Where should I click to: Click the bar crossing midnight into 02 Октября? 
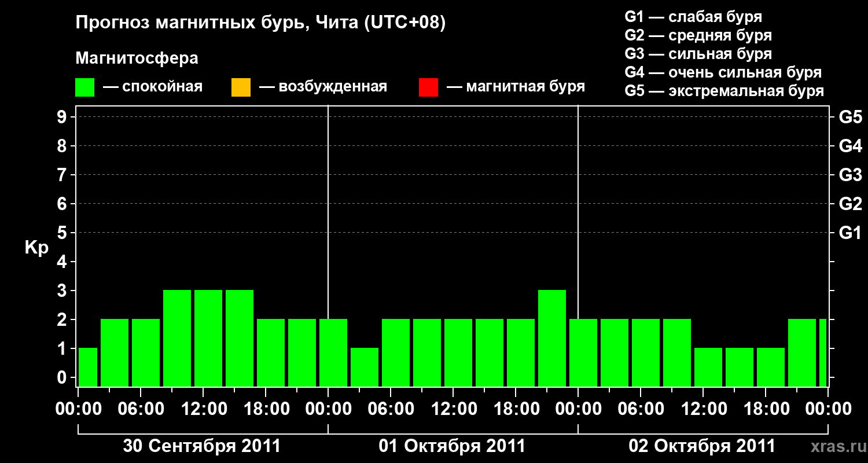coord(583,352)
